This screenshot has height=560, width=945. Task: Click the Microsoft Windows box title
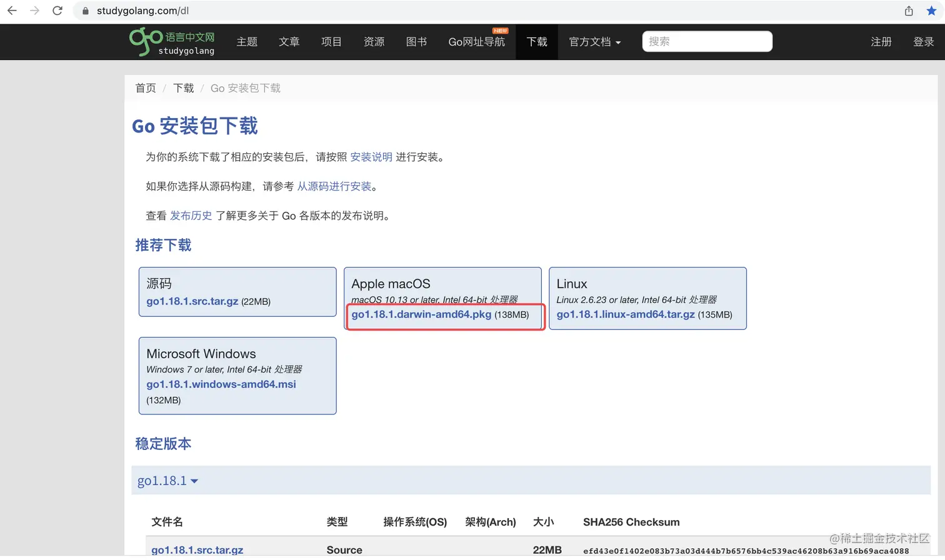coord(201,354)
